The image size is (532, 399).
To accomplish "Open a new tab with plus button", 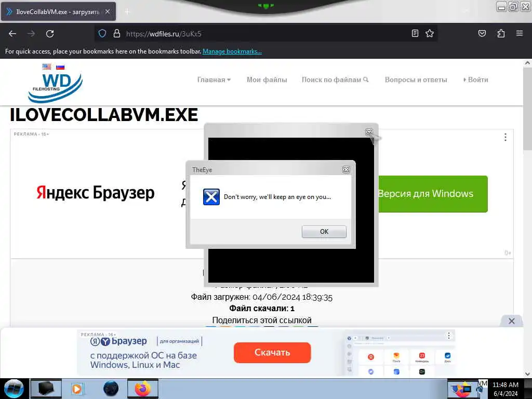I will 127,11.
